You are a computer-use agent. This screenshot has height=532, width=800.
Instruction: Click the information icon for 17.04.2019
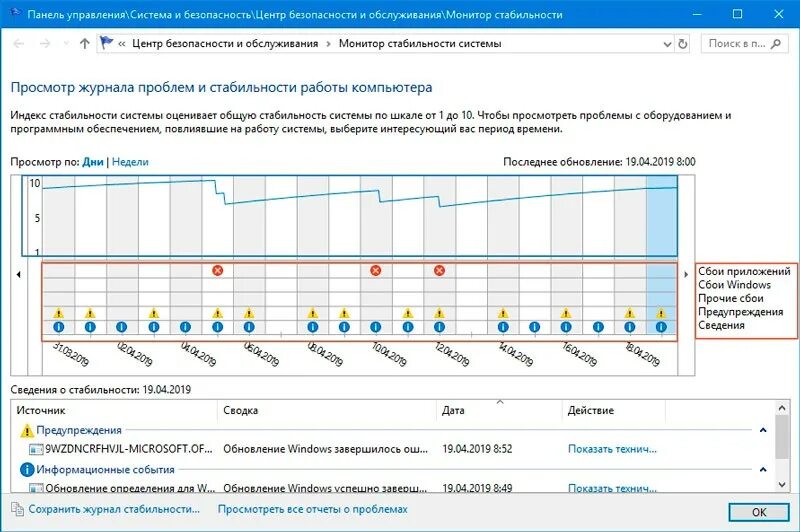click(598, 327)
